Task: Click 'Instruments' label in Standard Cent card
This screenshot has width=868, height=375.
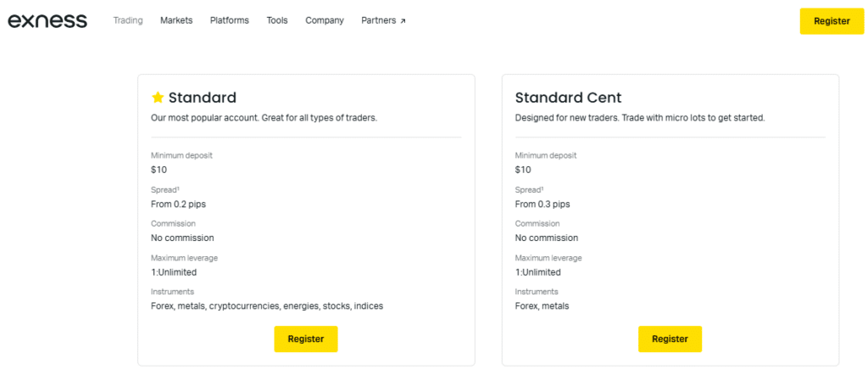Action: 537,291
